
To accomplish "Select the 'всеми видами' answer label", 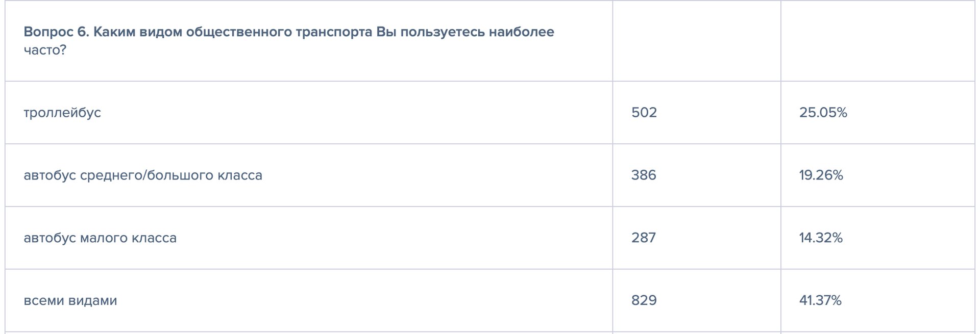I will click(x=70, y=301).
